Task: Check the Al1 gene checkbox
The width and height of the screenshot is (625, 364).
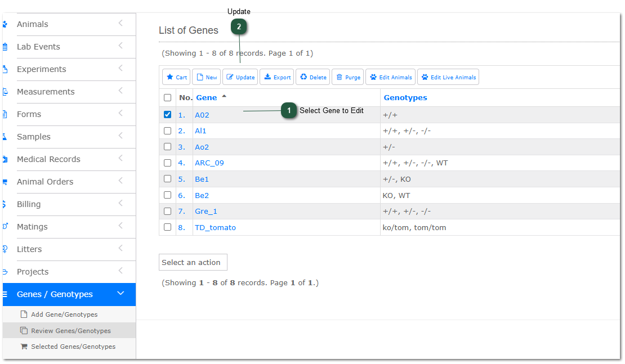Action: tap(167, 131)
